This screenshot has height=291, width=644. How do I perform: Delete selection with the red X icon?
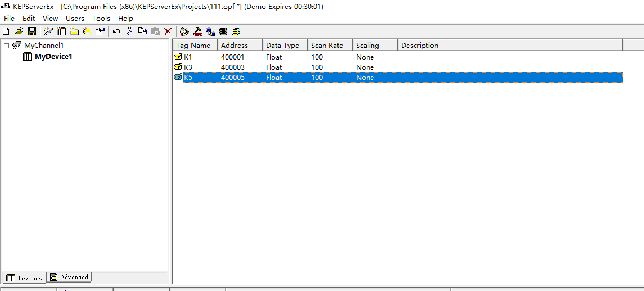[x=168, y=31]
